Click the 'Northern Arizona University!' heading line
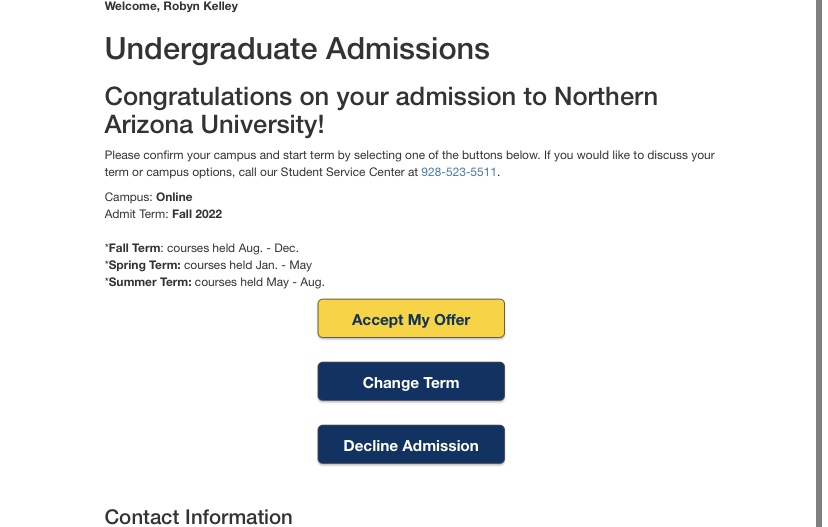The width and height of the screenshot is (828, 527). tap(215, 125)
